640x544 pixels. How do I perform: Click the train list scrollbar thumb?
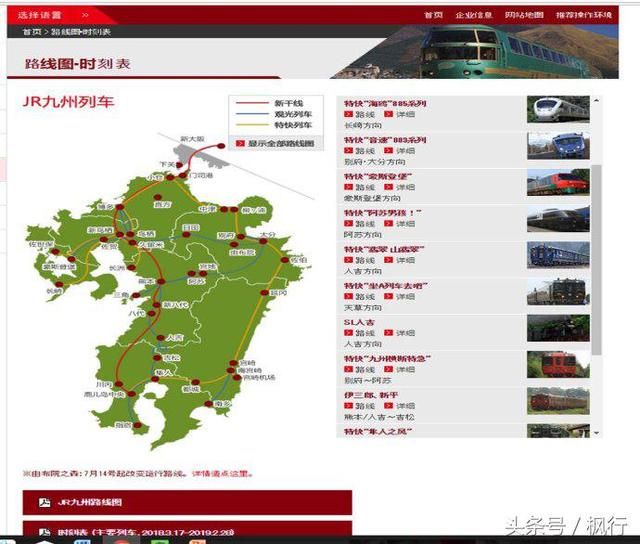596,260
